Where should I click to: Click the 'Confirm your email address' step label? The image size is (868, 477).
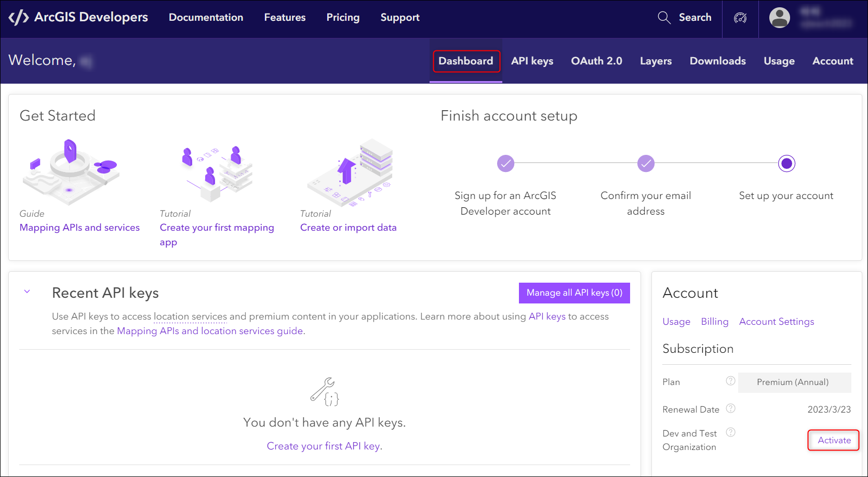[x=646, y=203]
